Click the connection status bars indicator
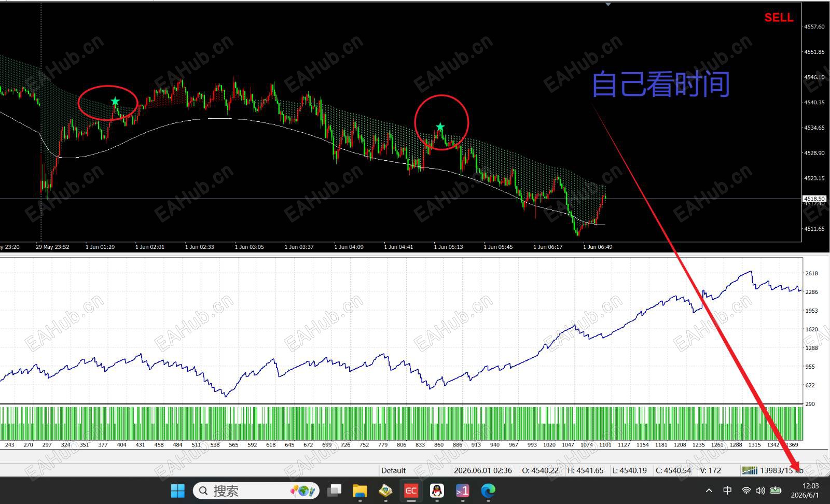 750,470
